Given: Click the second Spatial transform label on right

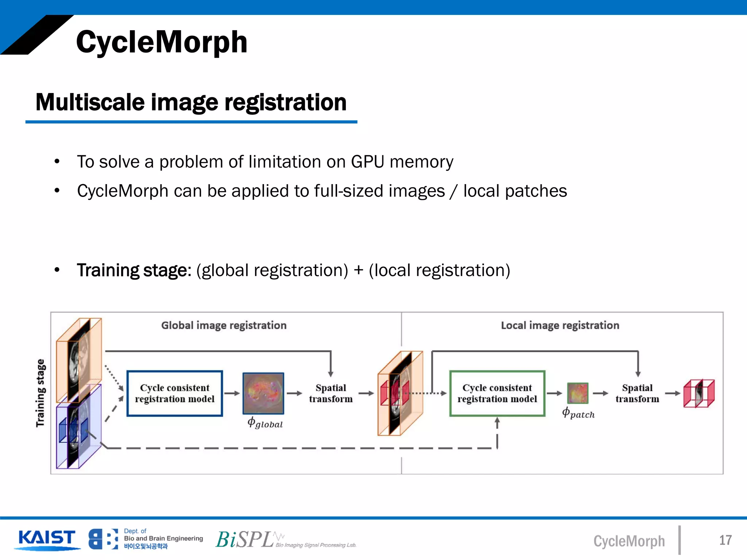Looking at the screenshot, I should (x=637, y=393).
